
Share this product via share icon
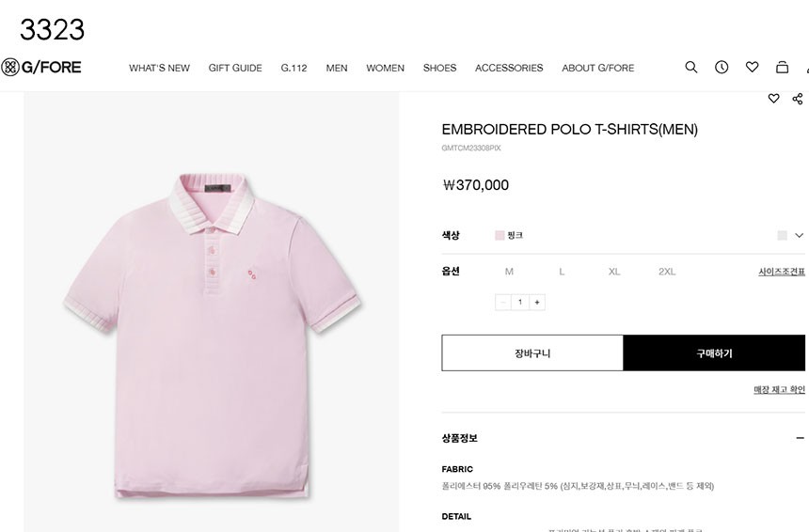pos(798,99)
